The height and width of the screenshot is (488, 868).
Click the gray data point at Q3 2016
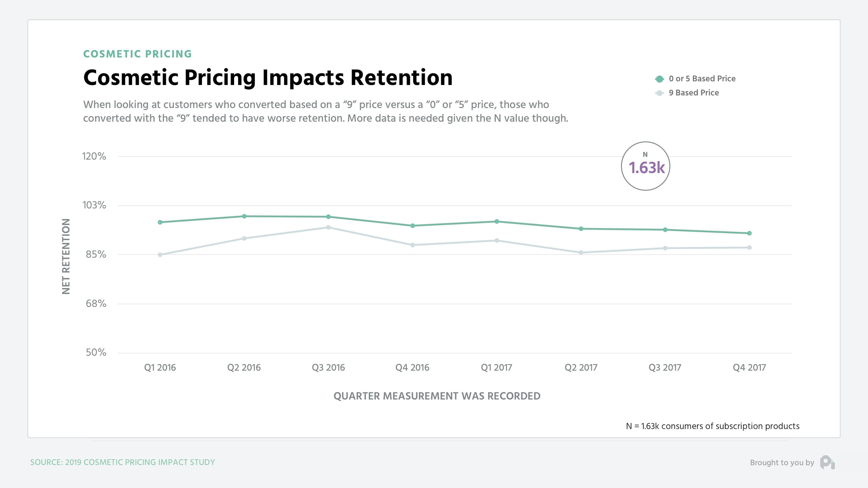pyautogui.click(x=328, y=228)
